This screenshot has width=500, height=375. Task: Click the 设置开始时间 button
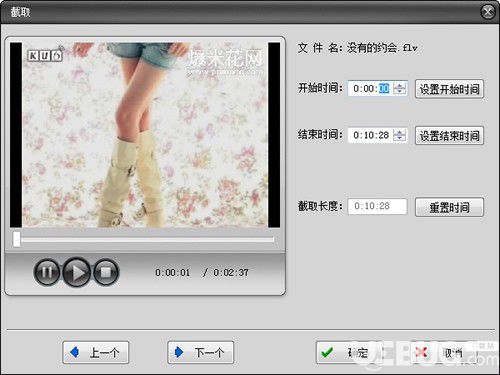click(449, 89)
